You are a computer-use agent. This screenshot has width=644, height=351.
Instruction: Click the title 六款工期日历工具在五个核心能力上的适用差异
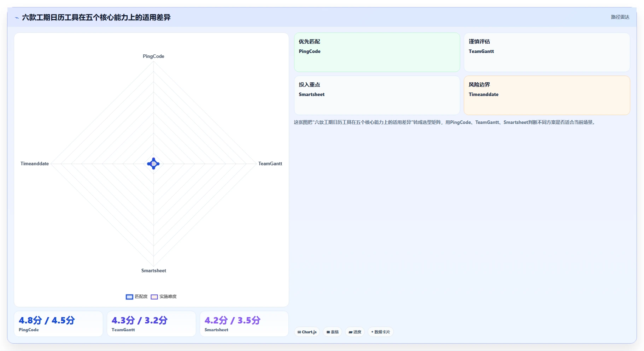tap(96, 17)
